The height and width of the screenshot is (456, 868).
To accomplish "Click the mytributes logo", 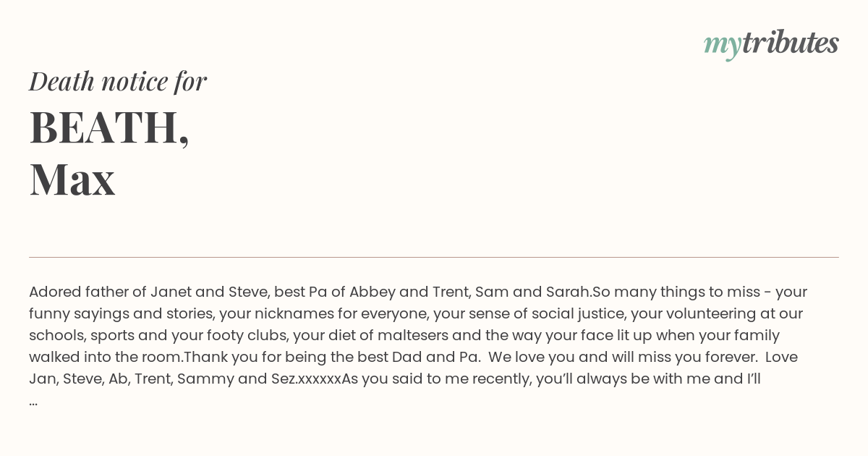I will [771, 45].
